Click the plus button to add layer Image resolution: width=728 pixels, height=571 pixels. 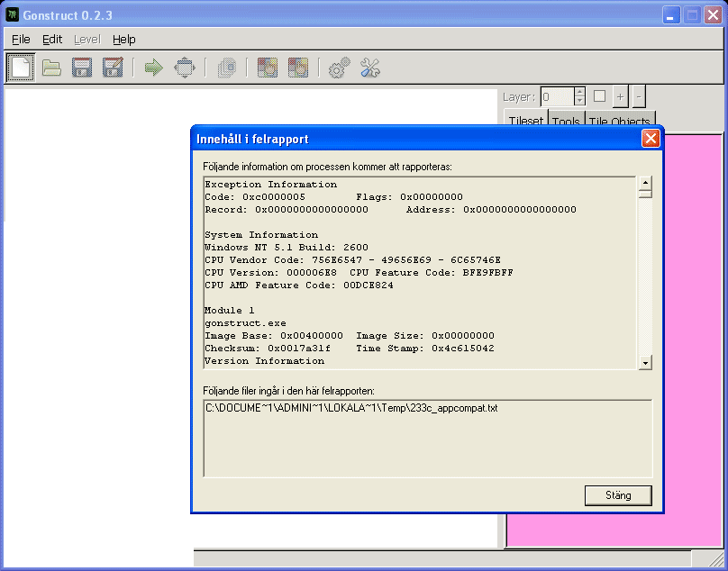coord(620,96)
